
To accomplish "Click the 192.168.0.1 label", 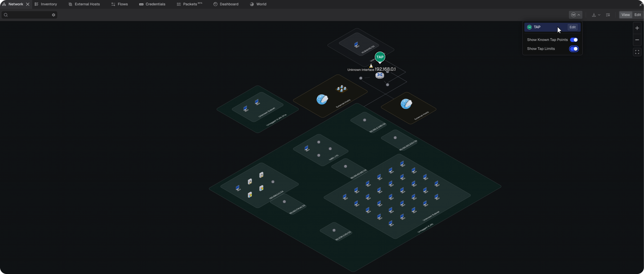I will tap(385, 69).
